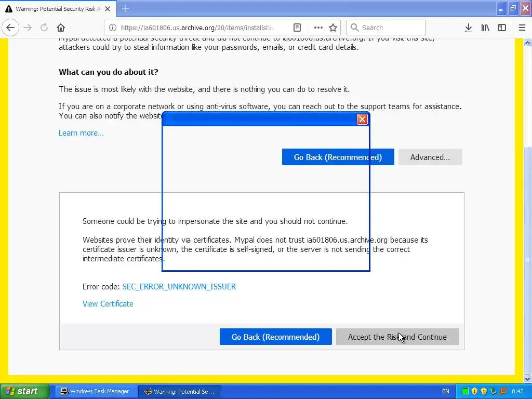532x399 pixels.
Task: Open the Learn more... link
Action: (81, 133)
